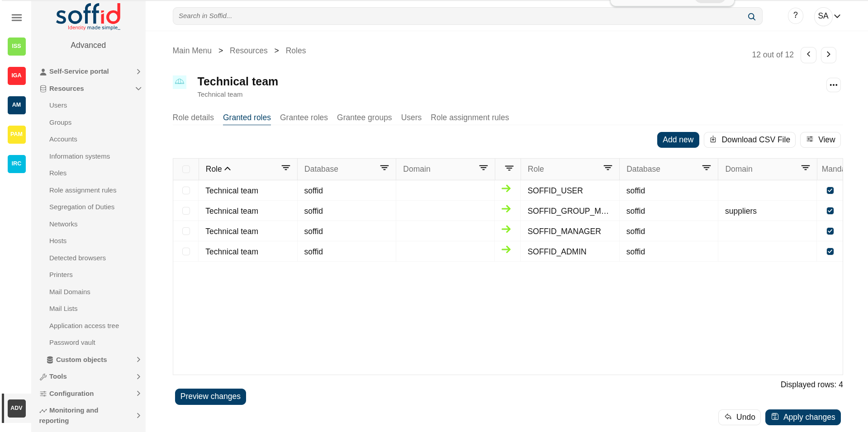Select the SOFFID_GROUP_M... row checkbox

point(186,211)
